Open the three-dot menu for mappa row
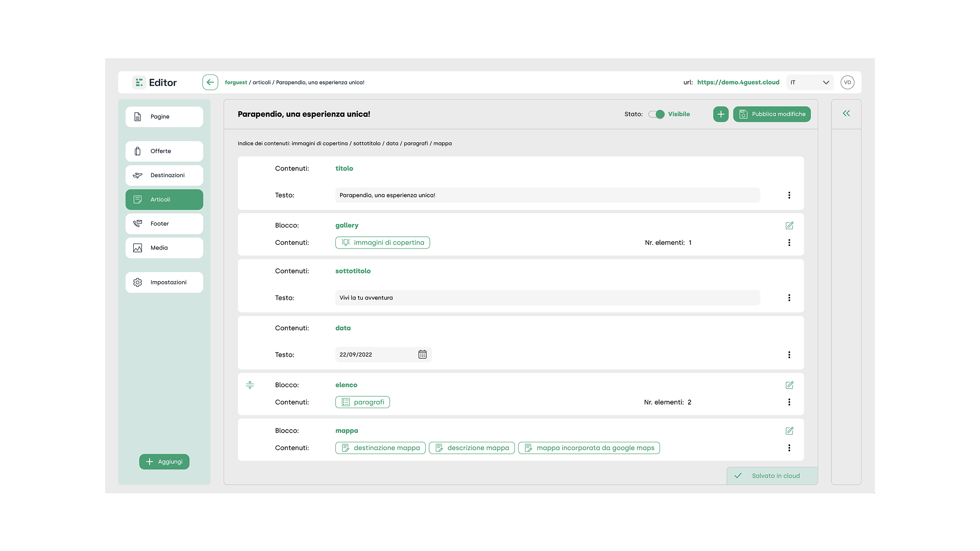Screen dimensions: 980x551 point(789,448)
